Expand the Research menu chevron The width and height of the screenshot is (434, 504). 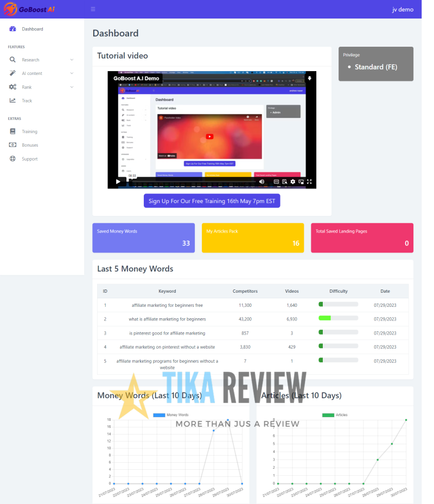[x=72, y=60]
